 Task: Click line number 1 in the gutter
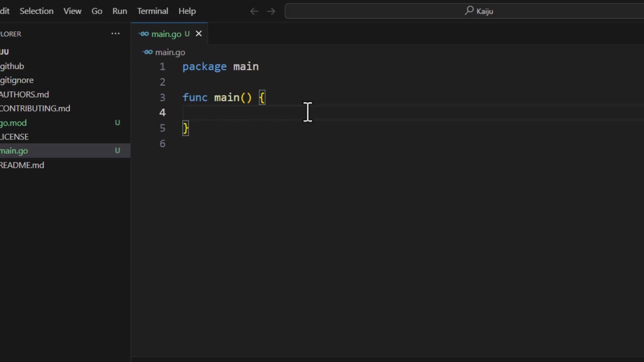[162, 66]
